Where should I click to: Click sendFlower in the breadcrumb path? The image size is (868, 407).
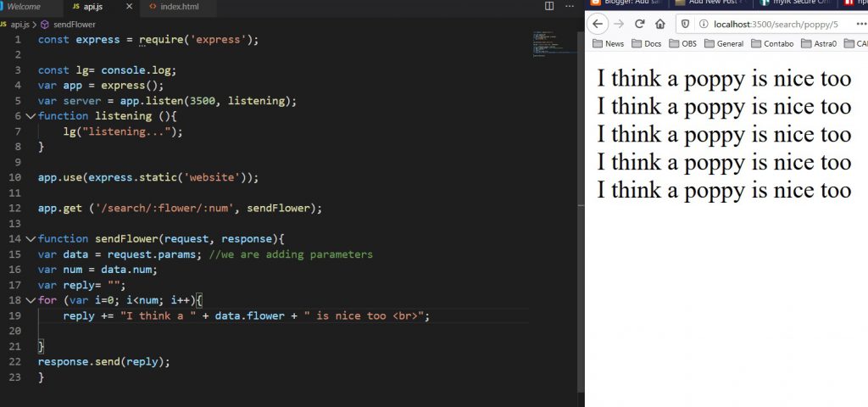tap(74, 25)
